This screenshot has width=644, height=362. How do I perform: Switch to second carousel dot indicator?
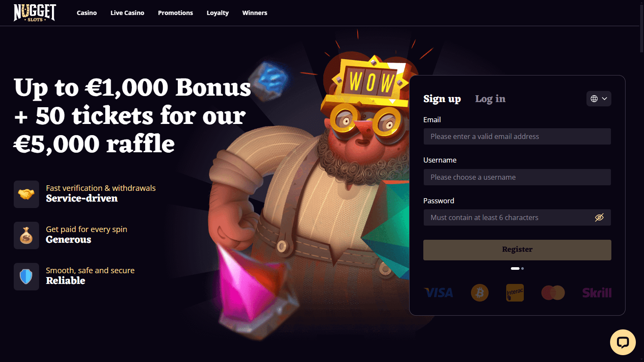[x=522, y=268]
